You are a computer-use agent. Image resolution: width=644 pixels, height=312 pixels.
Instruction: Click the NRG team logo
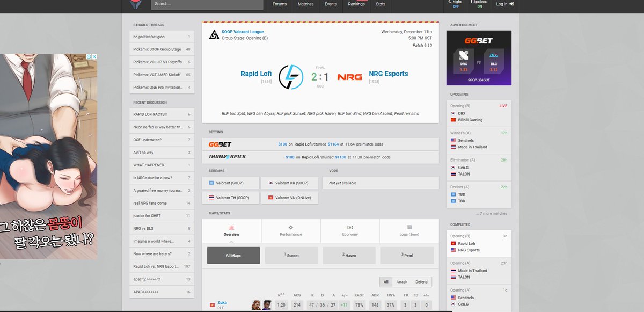349,77
